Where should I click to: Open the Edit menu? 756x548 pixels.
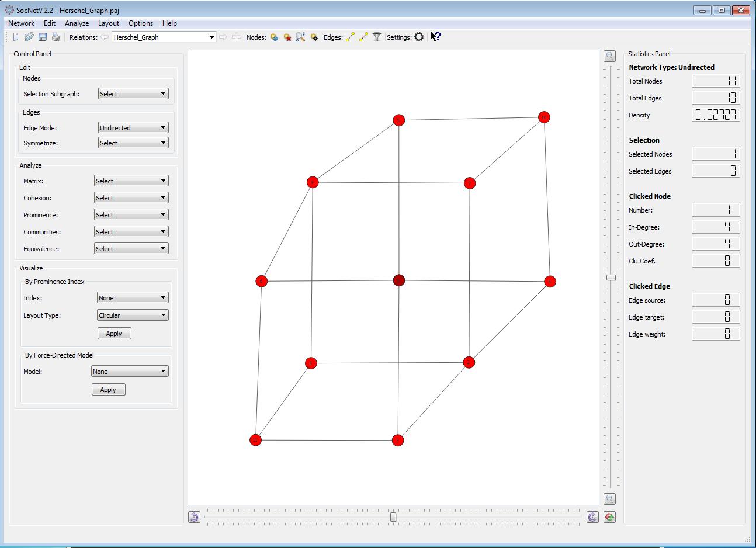coord(50,23)
